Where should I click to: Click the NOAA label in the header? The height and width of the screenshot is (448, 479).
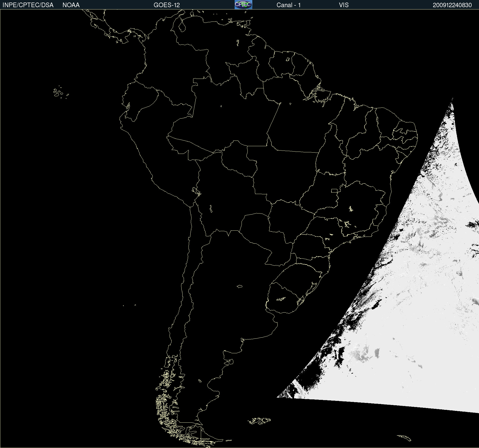[x=71, y=5]
